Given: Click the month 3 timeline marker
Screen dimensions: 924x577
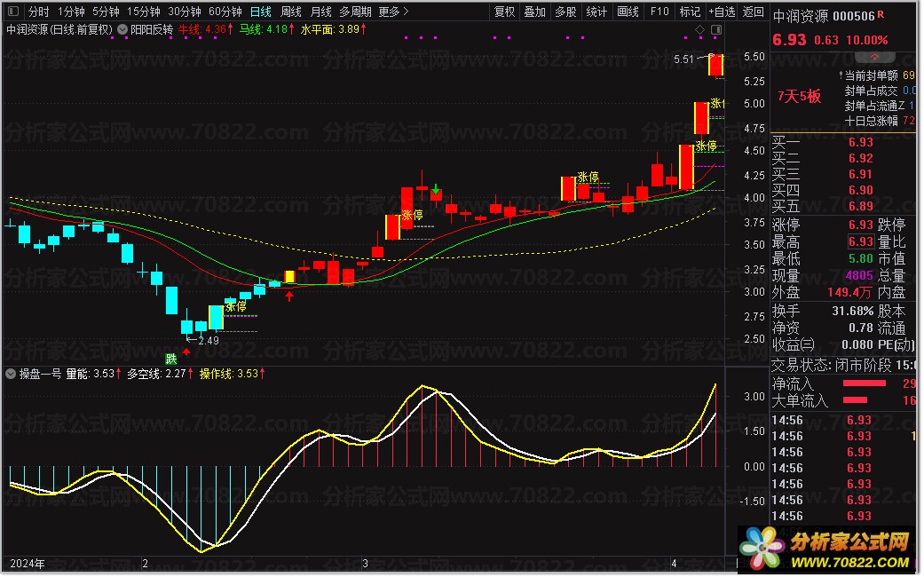Looking at the screenshot, I should click(366, 564).
